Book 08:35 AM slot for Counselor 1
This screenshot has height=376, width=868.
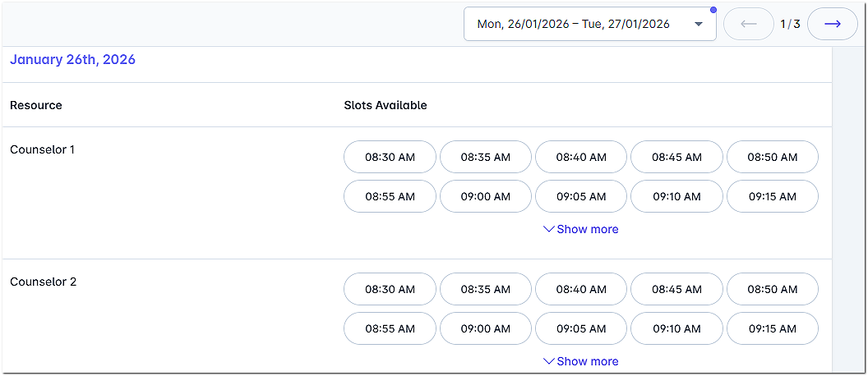pyautogui.click(x=485, y=157)
